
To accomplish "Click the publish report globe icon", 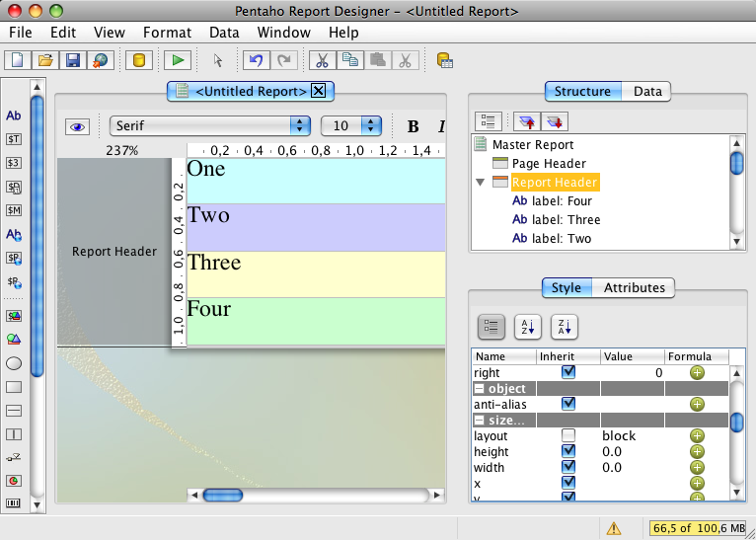I will pos(101,60).
